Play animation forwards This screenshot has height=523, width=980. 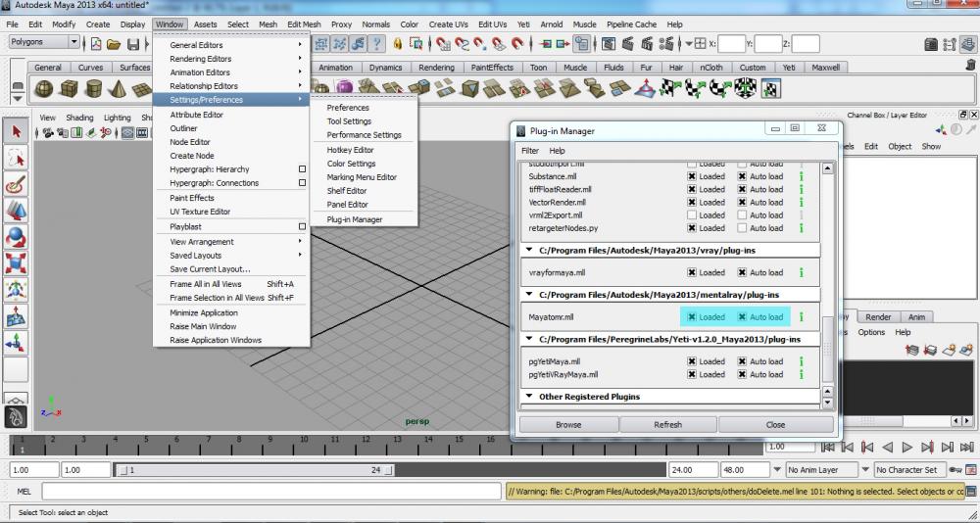click(x=906, y=447)
